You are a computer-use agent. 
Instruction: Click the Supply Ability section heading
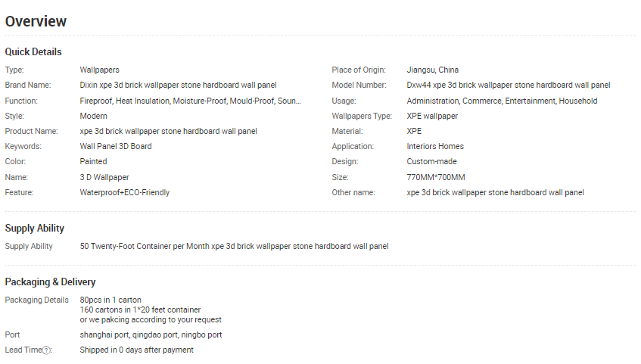pyautogui.click(x=35, y=228)
